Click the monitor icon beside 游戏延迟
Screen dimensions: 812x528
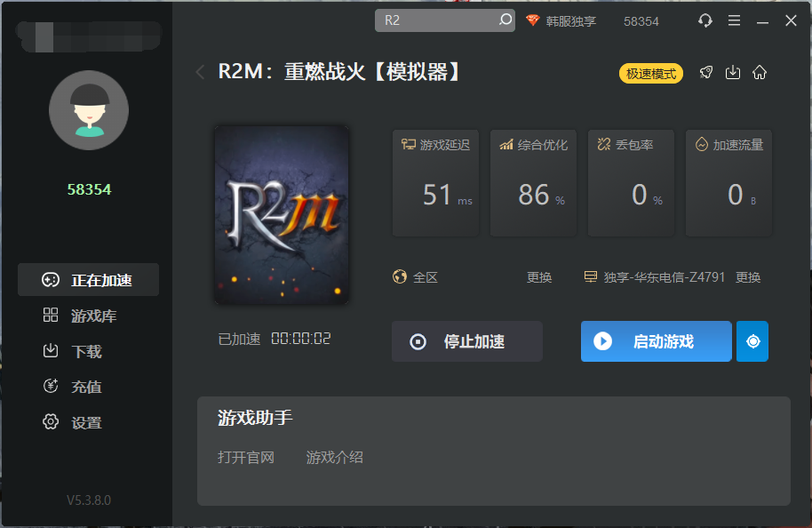[x=408, y=145]
